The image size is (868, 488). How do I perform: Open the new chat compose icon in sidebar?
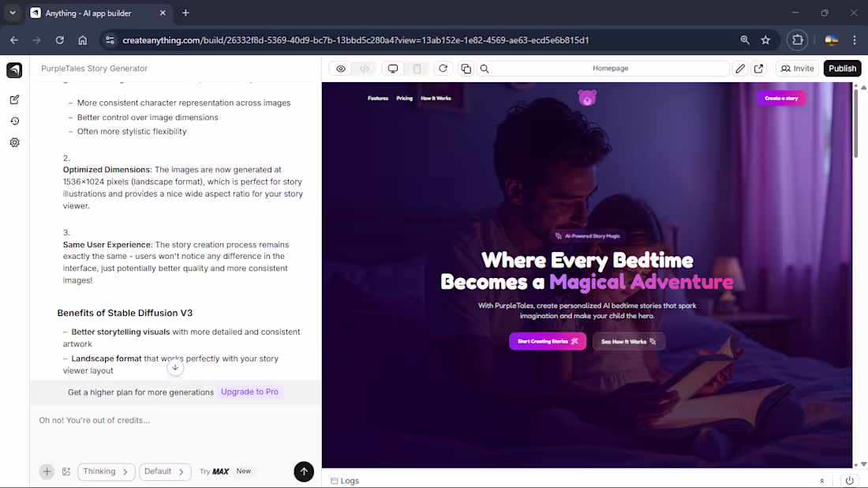[x=15, y=99]
